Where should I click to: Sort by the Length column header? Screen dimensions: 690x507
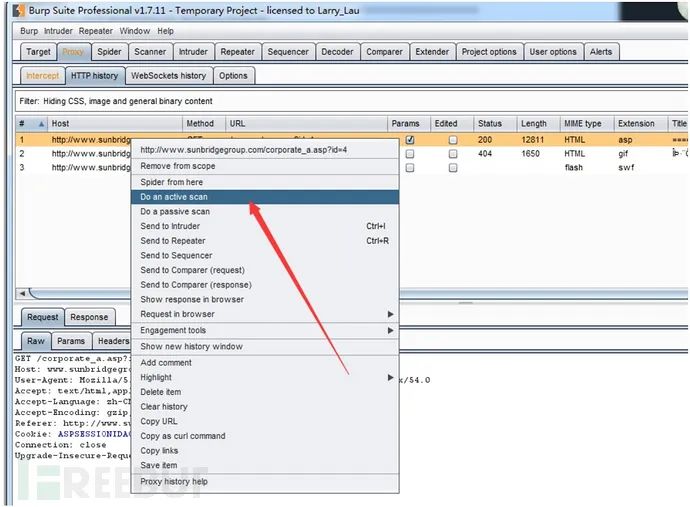coord(538,124)
